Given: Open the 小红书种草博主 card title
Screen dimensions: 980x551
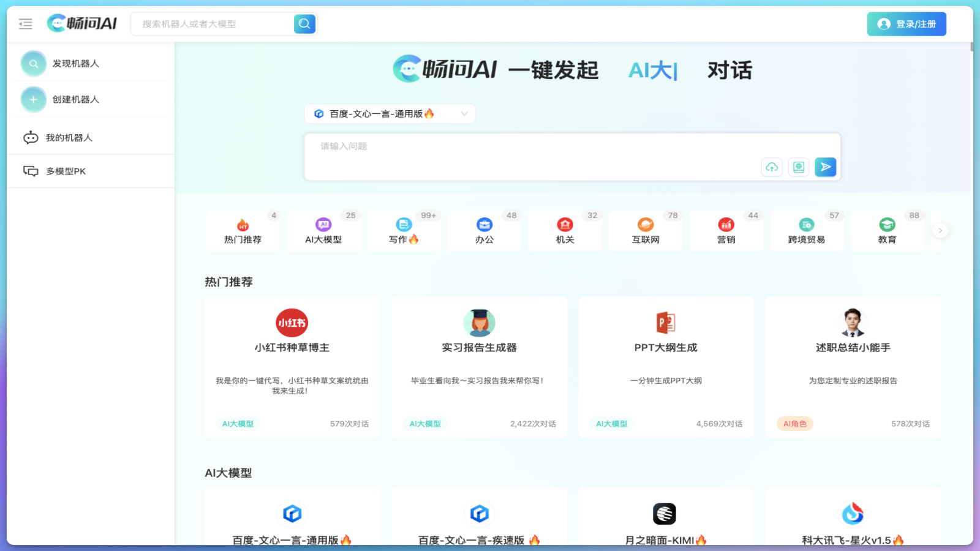Looking at the screenshot, I should 292,348.
